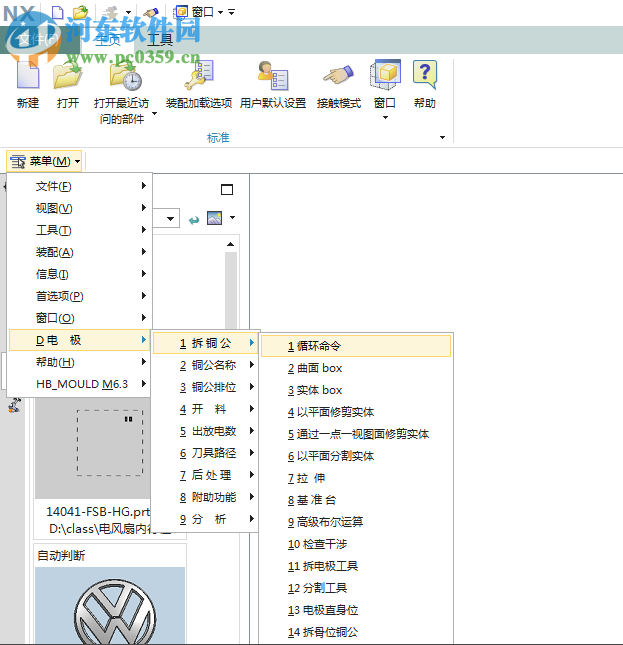Expand the 视图(V) submenu
Screen dimensions: 623x645
[79, 208]
